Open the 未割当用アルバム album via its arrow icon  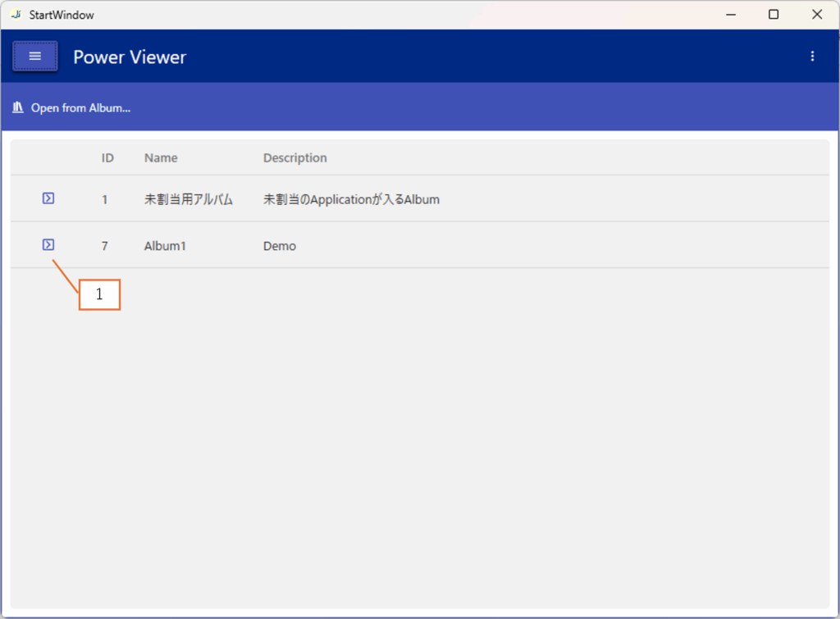pos(48,198)
